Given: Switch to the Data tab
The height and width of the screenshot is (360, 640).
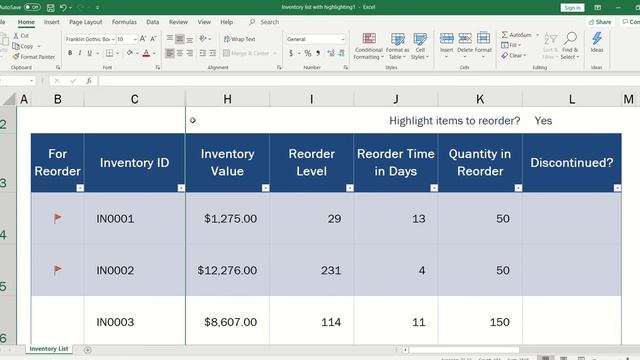Looking at the screenshot, I should pos(153,22).
